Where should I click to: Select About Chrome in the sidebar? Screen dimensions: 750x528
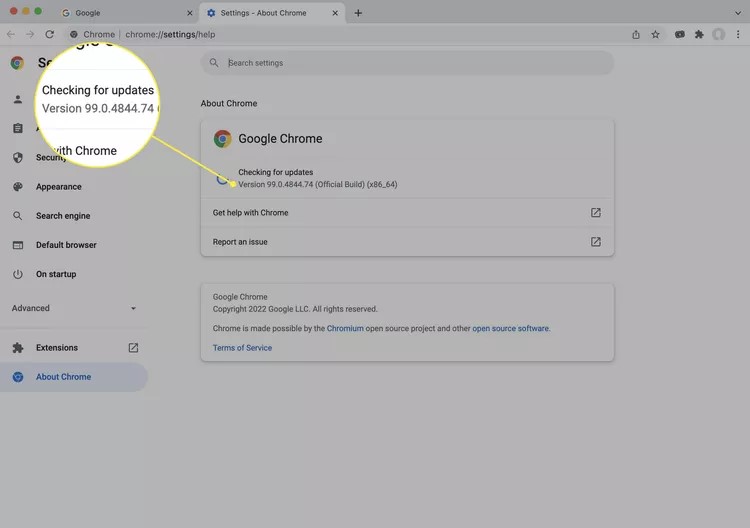pyautogui.click(x=74, y=377)
